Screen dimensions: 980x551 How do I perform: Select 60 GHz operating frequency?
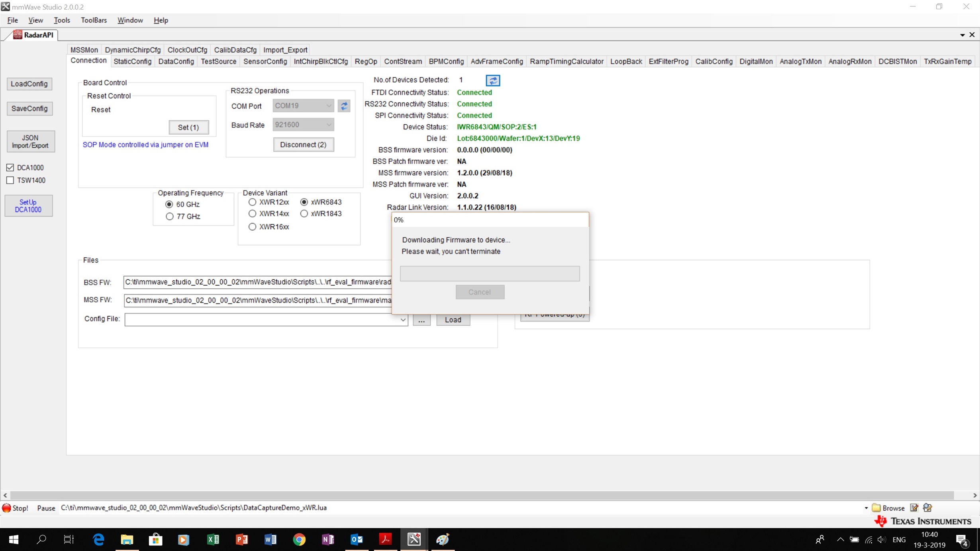click(x=169, y=204)
